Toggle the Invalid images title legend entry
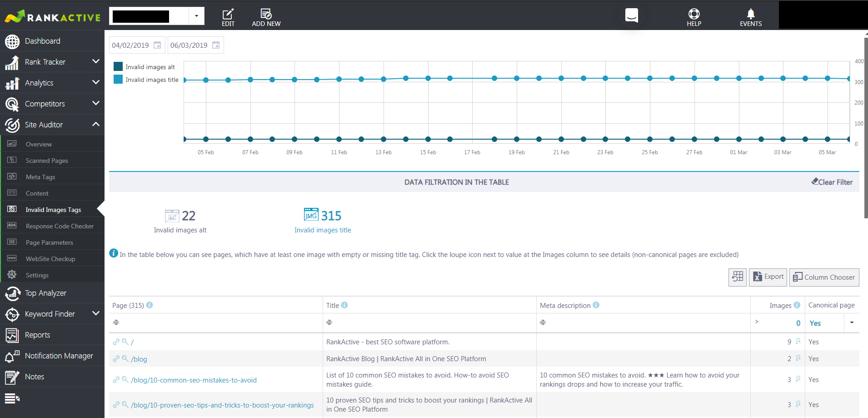The width and height of the screenshot is (868, 418). (x=146, y=80)
